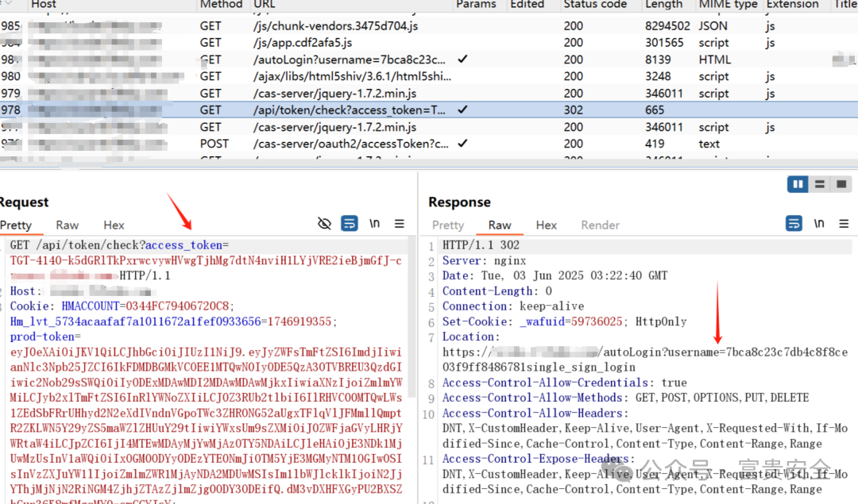This screenshot has width=858, height=504.
Task: Toggle hidden characters eye icon in Request
Action: click(324, 224)
